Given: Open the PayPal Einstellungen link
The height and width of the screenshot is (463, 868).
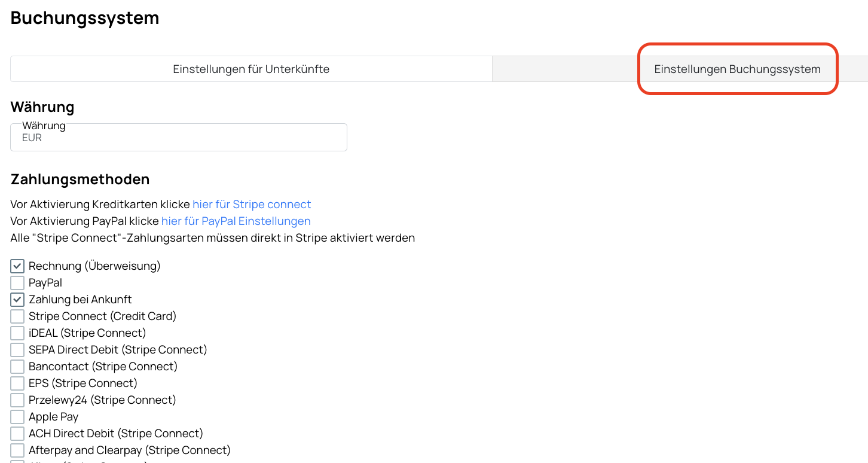Looking at the screenshot, I should (x=236, y=221).
